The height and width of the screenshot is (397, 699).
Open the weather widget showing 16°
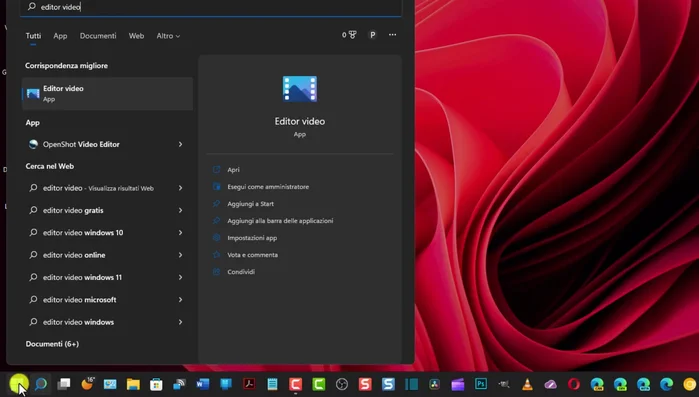(x=88, y=383)
